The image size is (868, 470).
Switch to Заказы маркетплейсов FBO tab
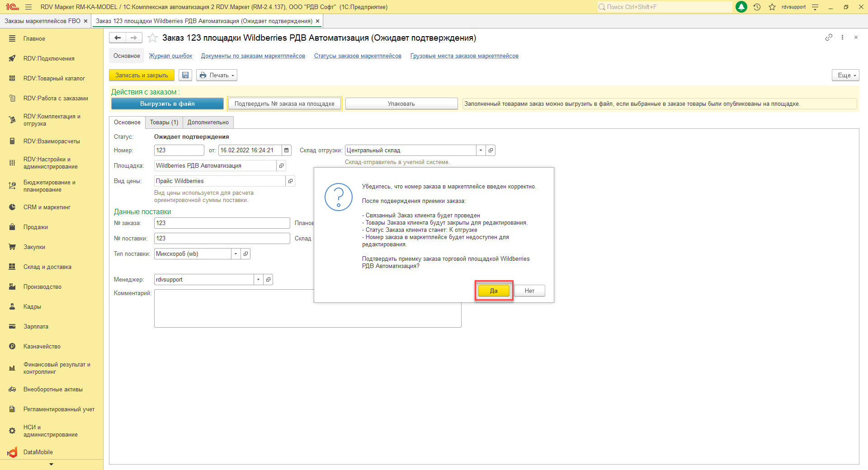[x=42, y=21]
